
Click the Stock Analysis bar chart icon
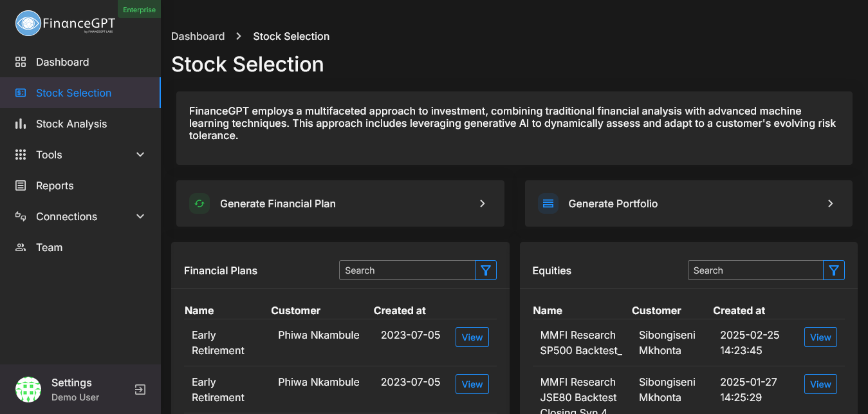tap(21, 124)
